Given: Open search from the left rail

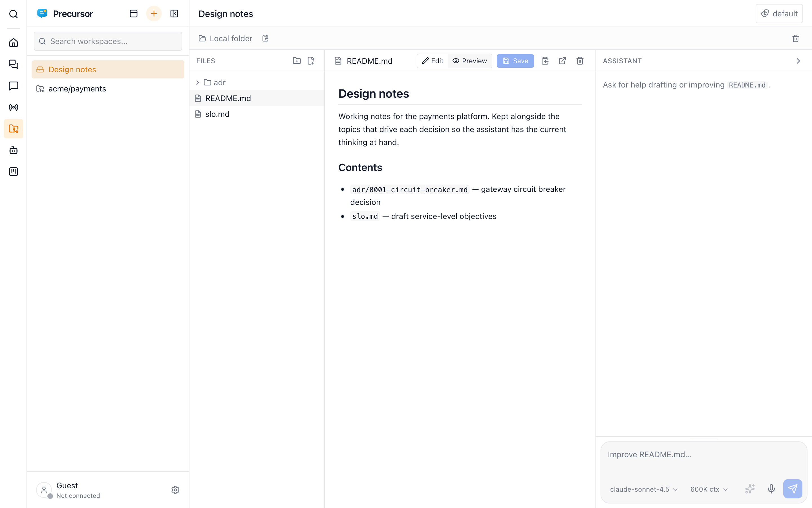Looking at the screenshot, I should tap(14, 14).
